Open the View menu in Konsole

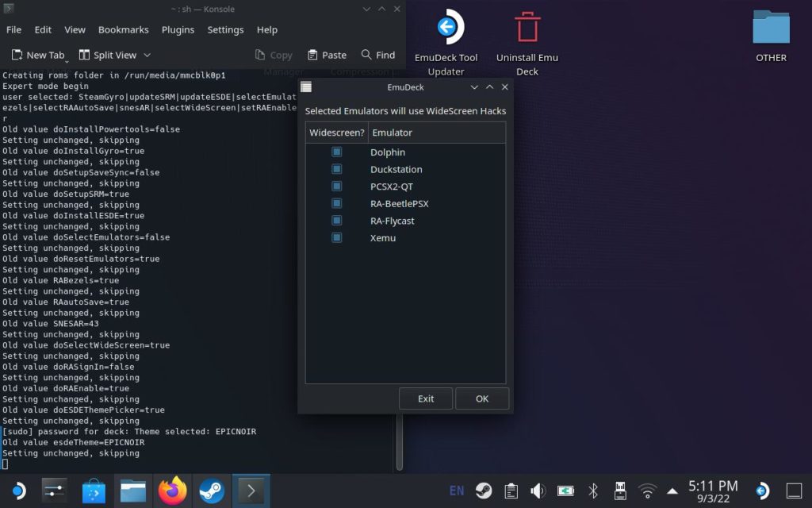[x=75, y=29]
